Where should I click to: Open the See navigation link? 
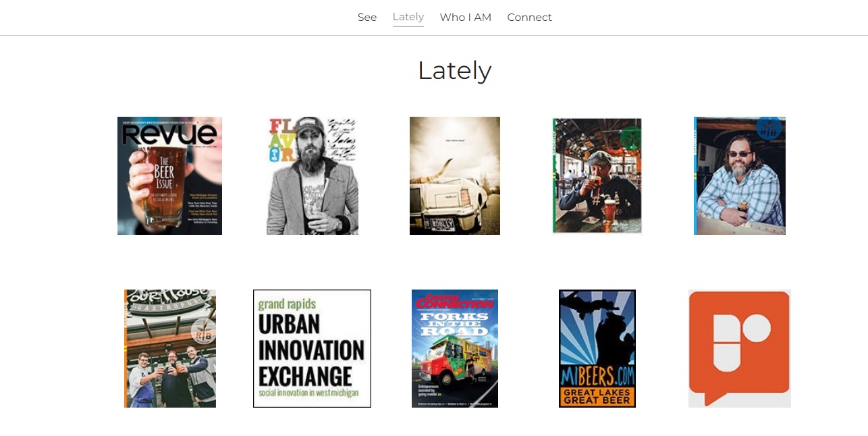[x=367, y=18]
